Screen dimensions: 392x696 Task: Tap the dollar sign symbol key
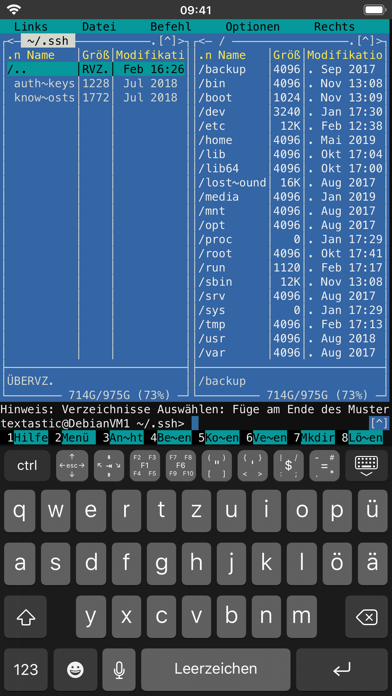(289, 466)
